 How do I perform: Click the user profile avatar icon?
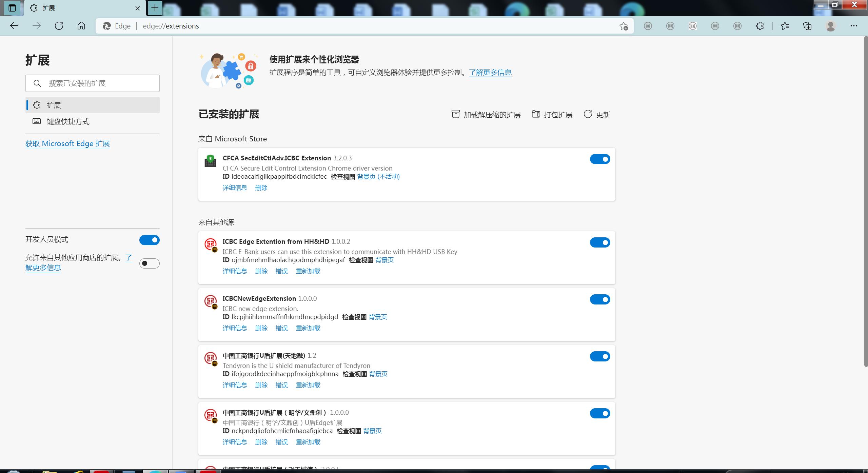point(830,26)
